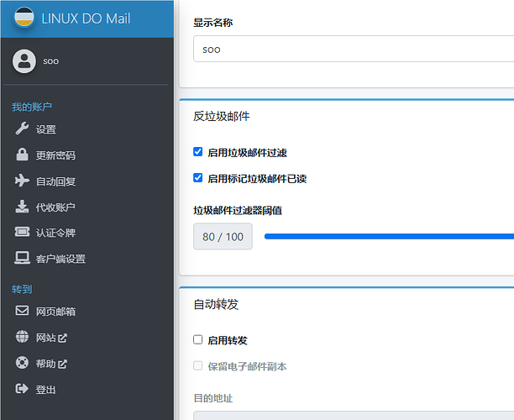The image size is (514, 420).
Task: Click the LINUX DO Mail logo icon
Action: click(24, 17)
